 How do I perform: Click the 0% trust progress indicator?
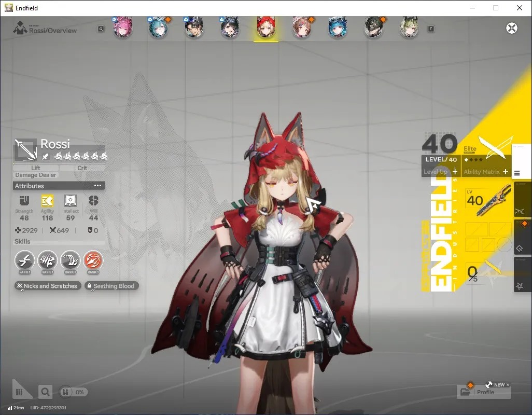(73, 392)
